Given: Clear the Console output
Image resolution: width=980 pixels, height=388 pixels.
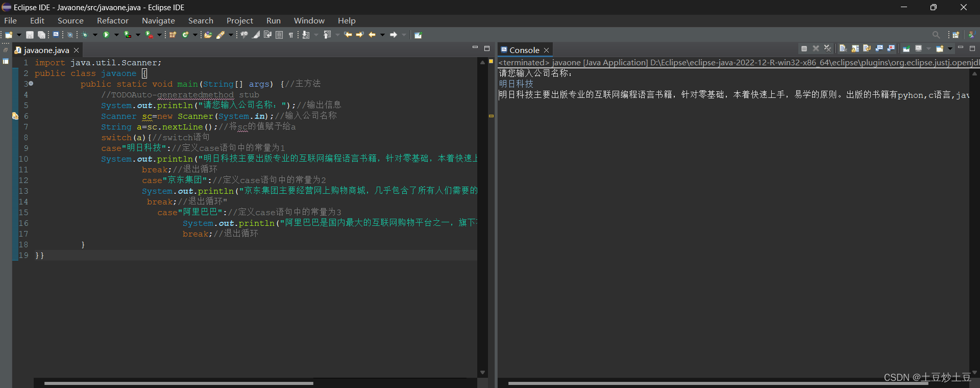Looking at the screenshot, I should pos(843,48).
